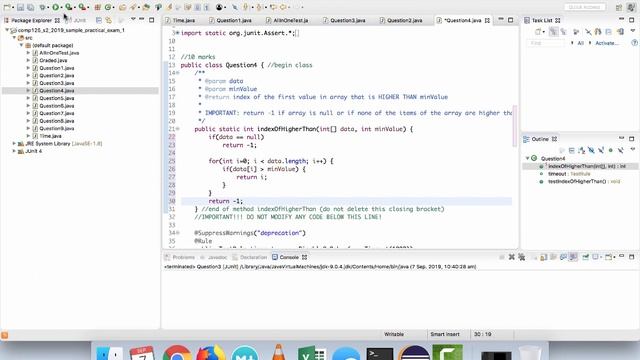Click the Open Type toolbar icon

[x=122, y=7]
